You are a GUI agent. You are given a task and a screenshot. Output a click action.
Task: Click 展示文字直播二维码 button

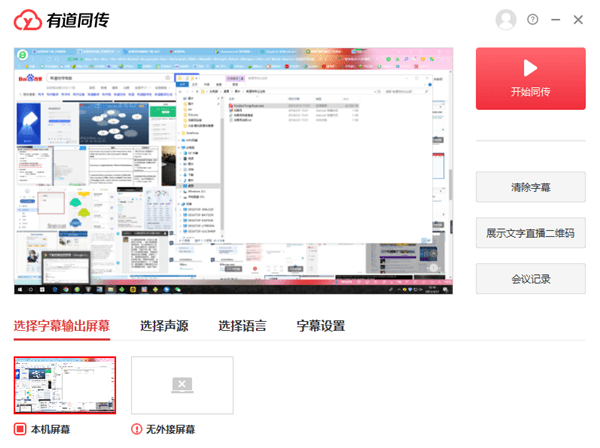click(x=531, y=233)
